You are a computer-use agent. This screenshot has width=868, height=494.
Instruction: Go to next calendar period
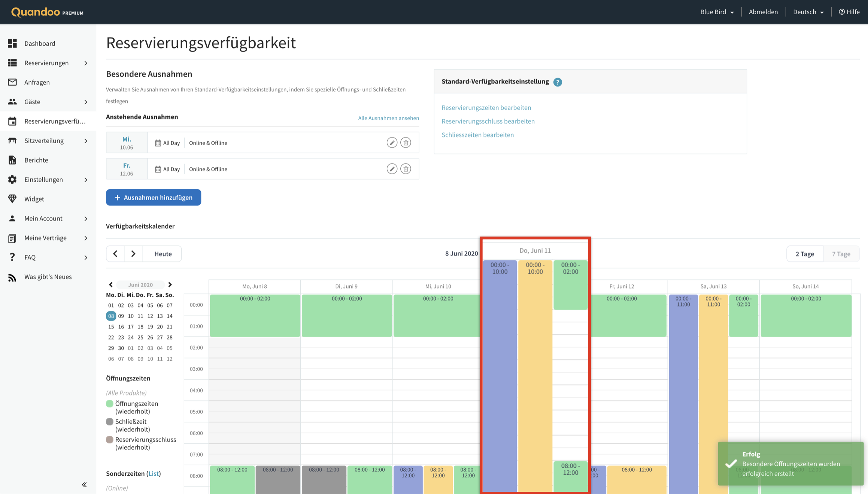133,254
